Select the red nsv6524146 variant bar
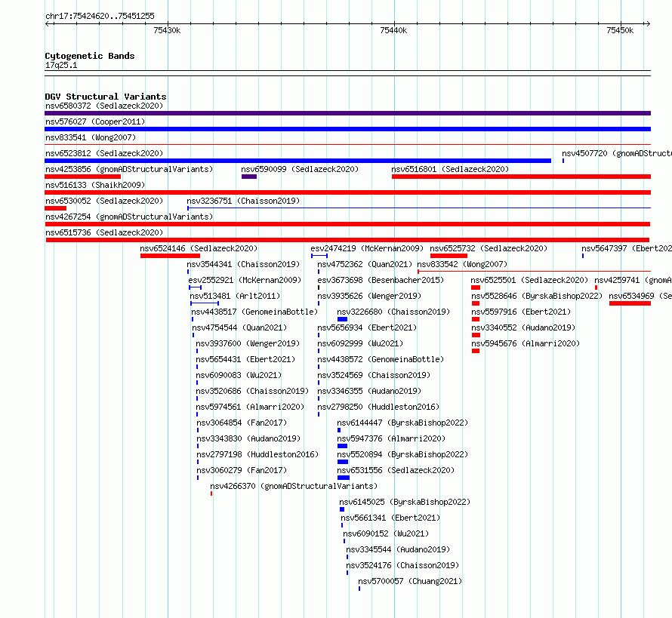Viewport: 672px width, 618px height. point(170,256)
